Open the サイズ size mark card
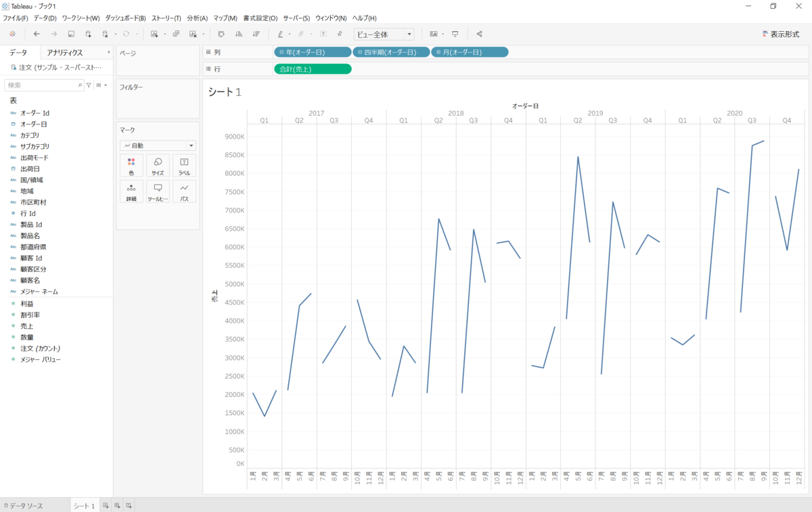Viewport: 812px width, 512px height. [158, 166]
